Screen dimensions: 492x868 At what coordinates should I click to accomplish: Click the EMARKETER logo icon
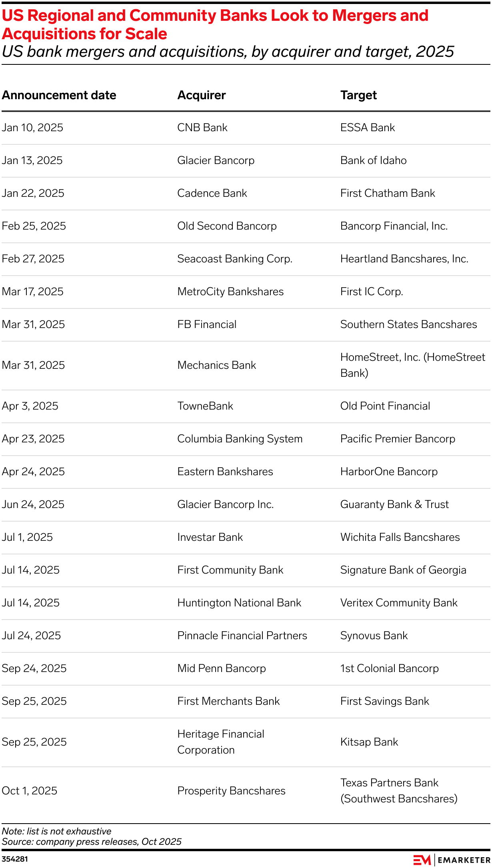point(422,860)
